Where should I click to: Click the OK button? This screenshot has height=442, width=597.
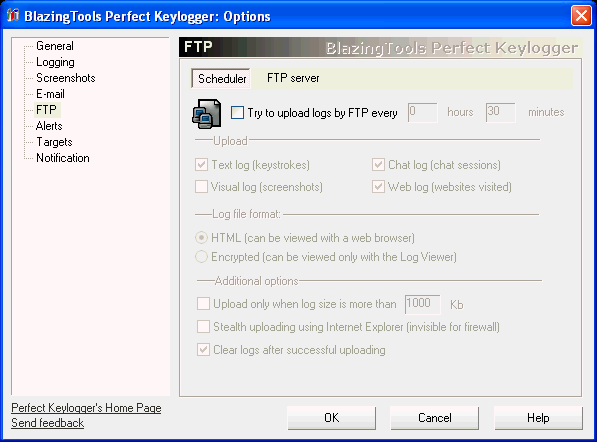pos(332,418)
